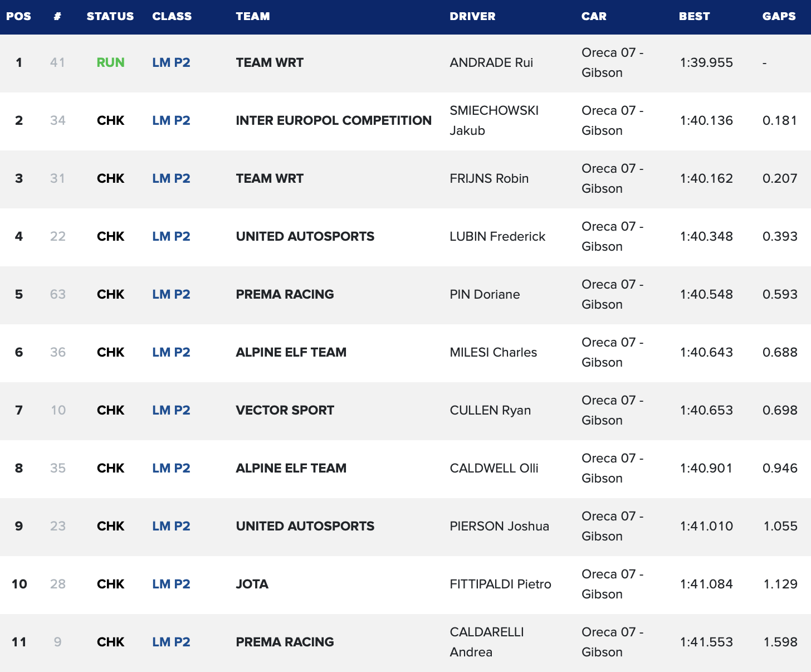This screenshot has height=672, width=811.
Task: Click the GAPS column header
Action: click(779, 16)
